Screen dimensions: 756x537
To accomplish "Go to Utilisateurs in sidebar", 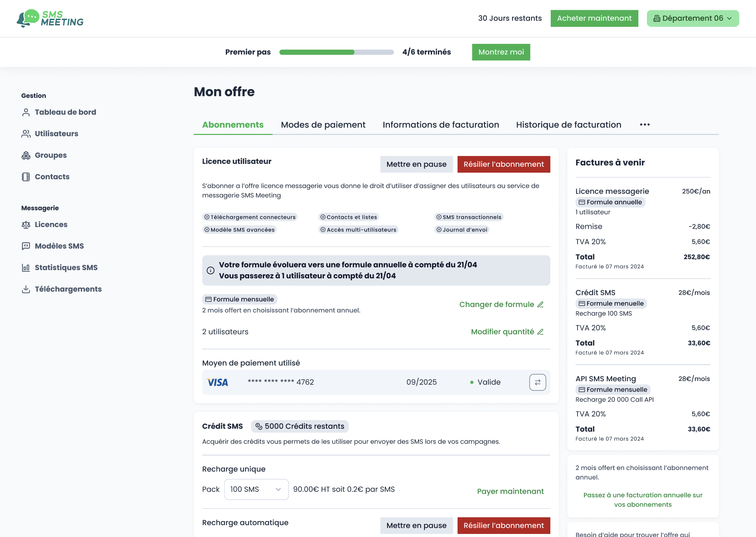I will (50, 134).
